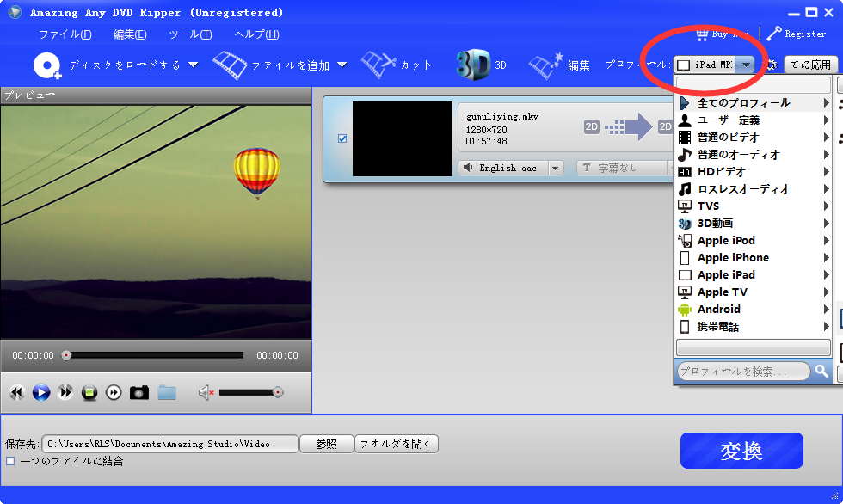Image resolution: width=843 pixels, height=504 pixels.
Task: Click the フォルダを開く button
Action: (x=397, y=444)
